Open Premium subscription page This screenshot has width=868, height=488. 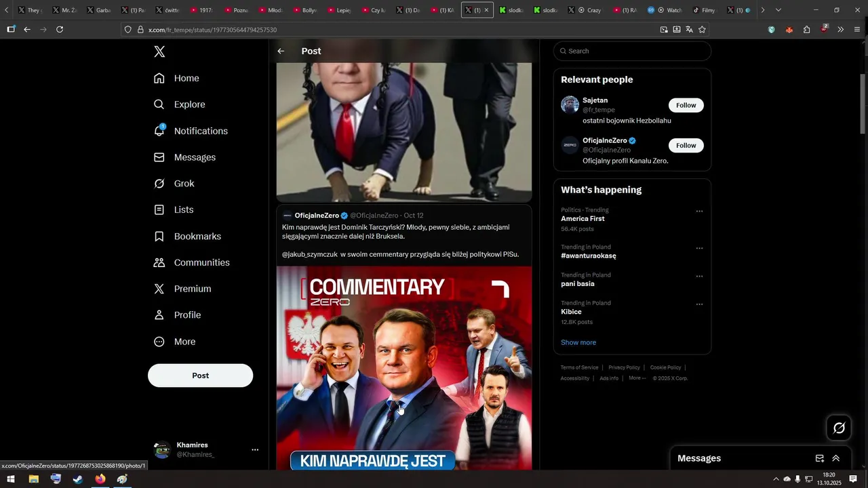[x=183, y=289]
